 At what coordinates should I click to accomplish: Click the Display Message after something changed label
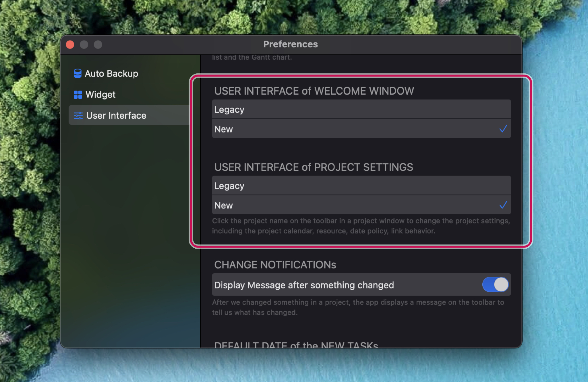click(304, 285)
